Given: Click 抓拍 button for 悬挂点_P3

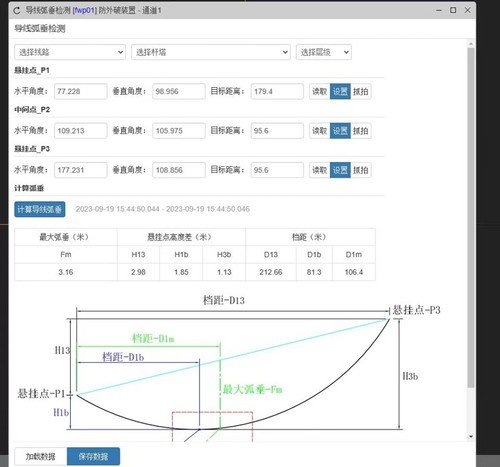Looking at the screenshot, I should (361, 170).
